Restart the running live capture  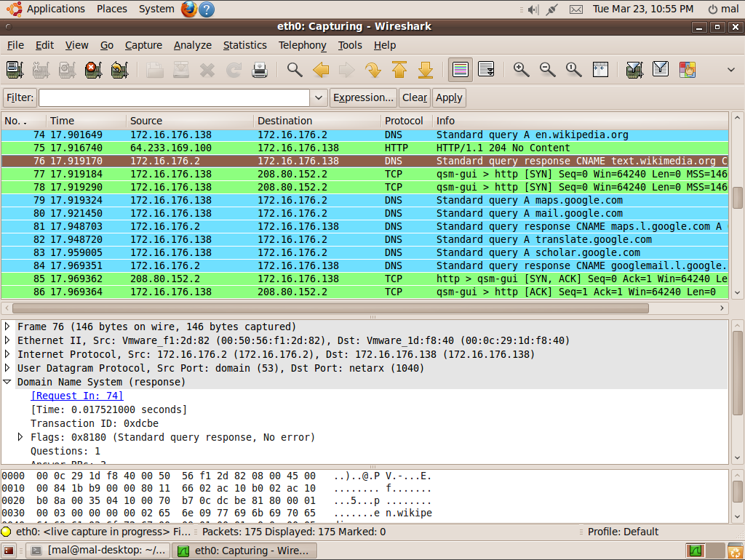(119, 70)
